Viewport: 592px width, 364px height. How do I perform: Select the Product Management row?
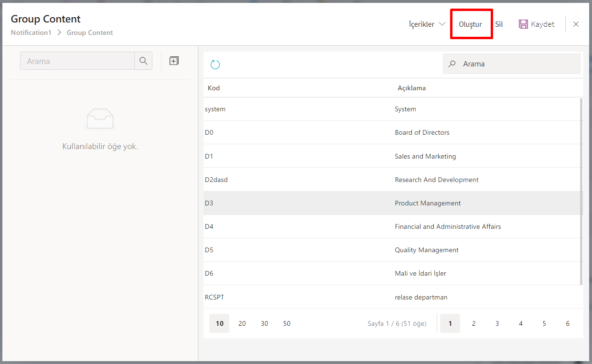point(428,203)
